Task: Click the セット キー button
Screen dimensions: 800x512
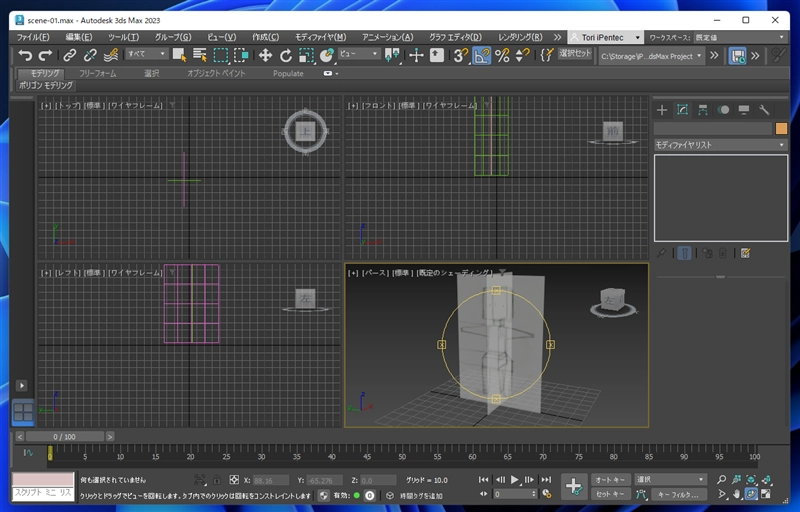Action: (610, 494)
